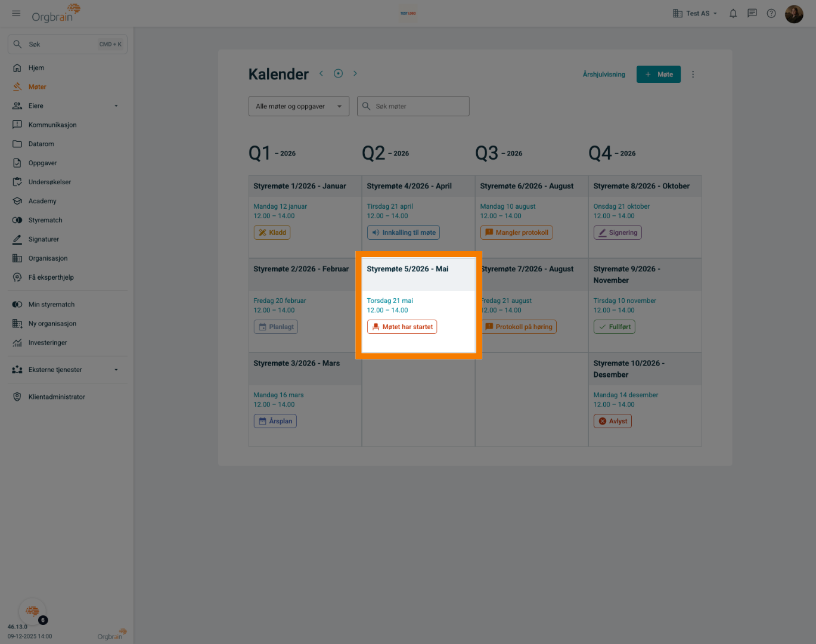Viewport: 816px width, 644px height.
Task: Click the Orgbrain assistant bubble with badge
Action: (x=33, y=611)
